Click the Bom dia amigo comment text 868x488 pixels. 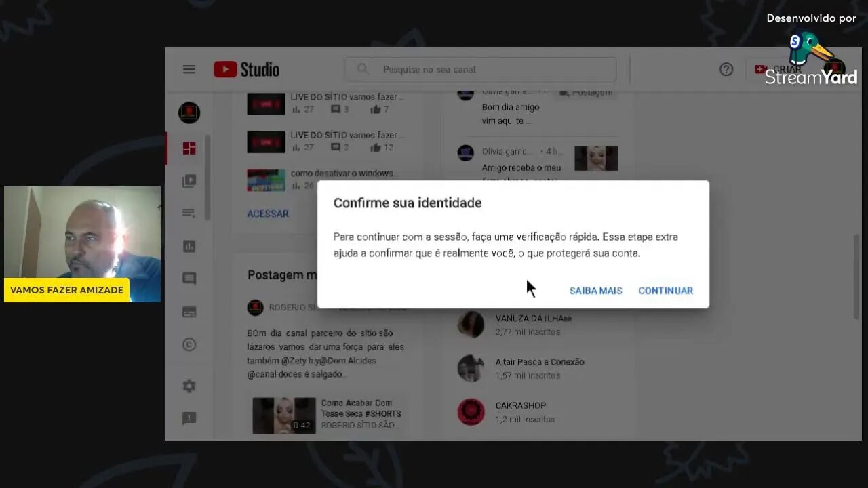(511, 114)
